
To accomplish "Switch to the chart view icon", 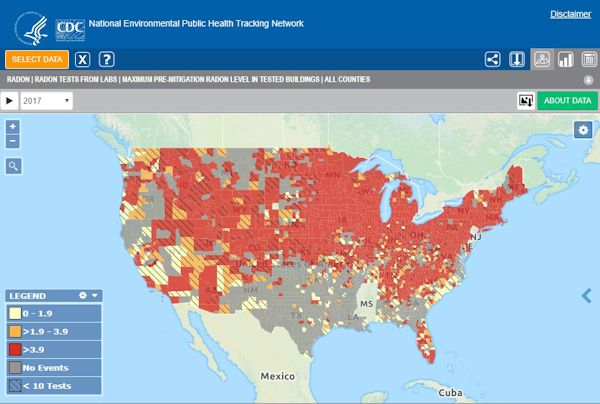I will coord(564,59).
